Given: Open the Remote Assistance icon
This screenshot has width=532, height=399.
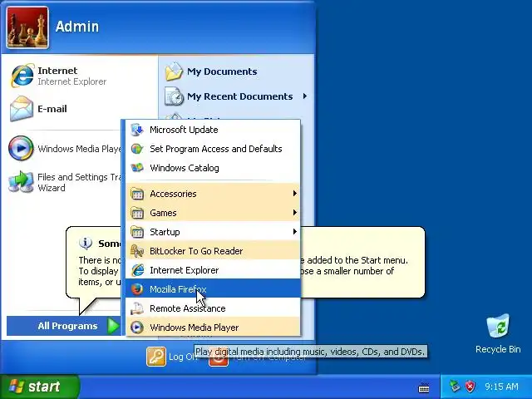Looking at the screenshot, I should click(137, 308).
